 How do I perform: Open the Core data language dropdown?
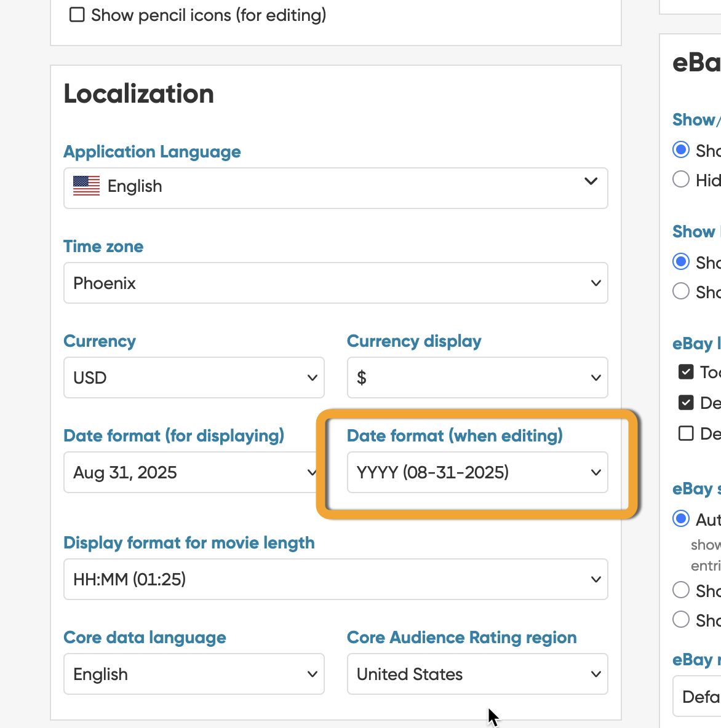[x=194, y=674]
